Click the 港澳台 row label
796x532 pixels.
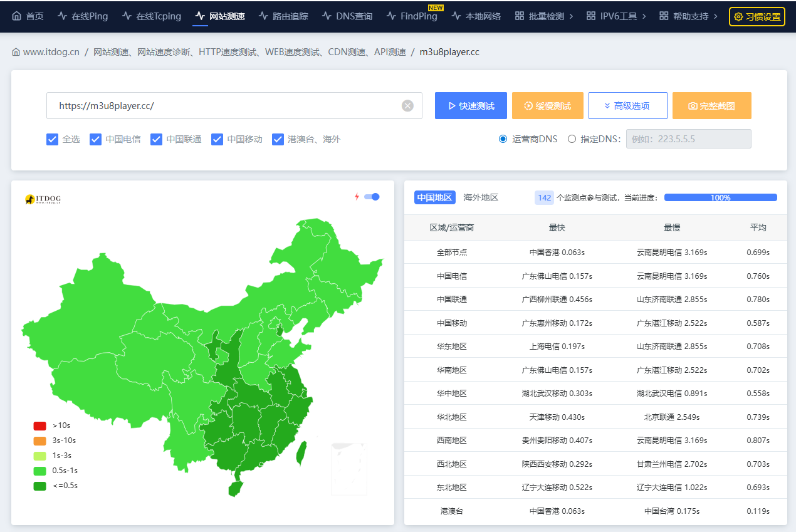click(451, 511)
